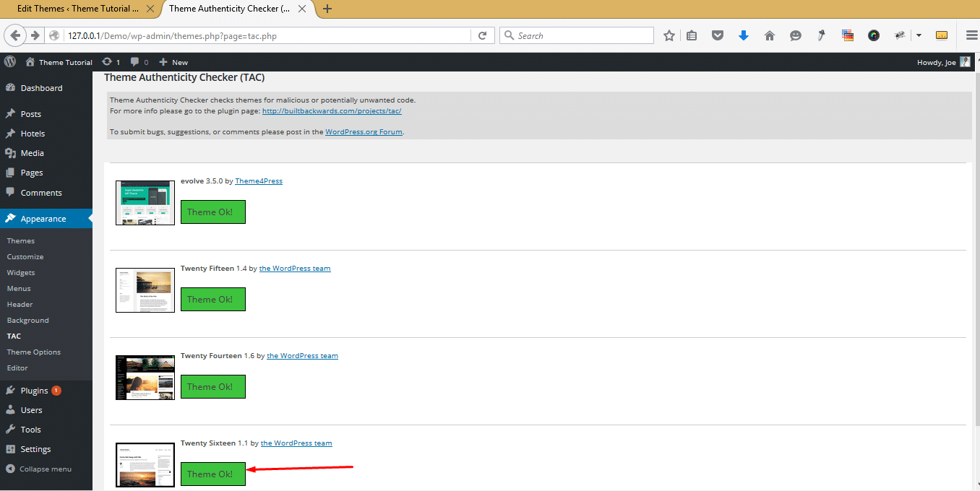Click the browser back arrow button
Image resolution: width=980 pixels, height=491 pixels.
pos(16,35)
